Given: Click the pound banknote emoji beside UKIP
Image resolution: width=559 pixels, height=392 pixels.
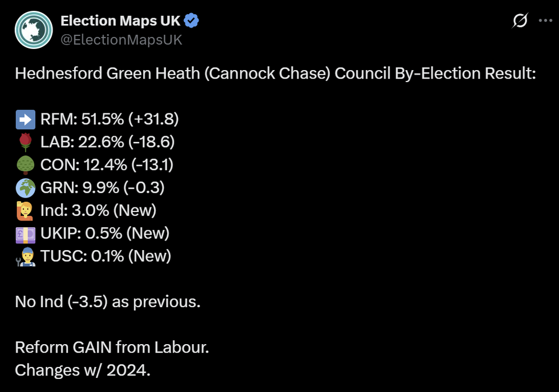Looking at the screenshot, I should click(26, 233).
